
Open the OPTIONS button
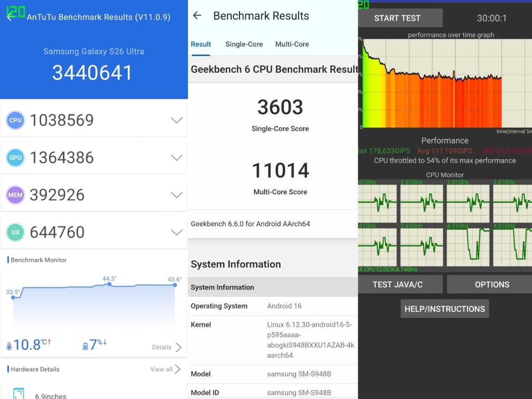491,285
